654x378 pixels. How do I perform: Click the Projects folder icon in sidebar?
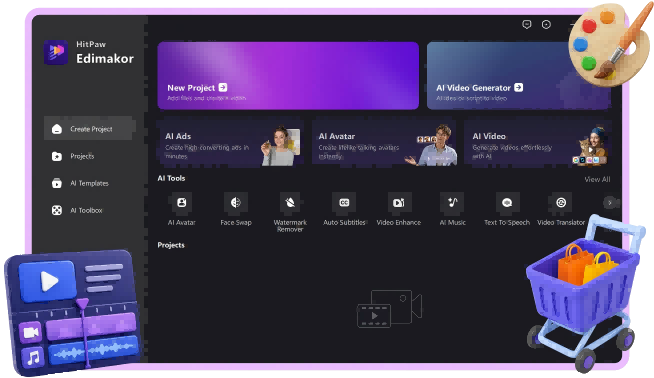[57, 156]
